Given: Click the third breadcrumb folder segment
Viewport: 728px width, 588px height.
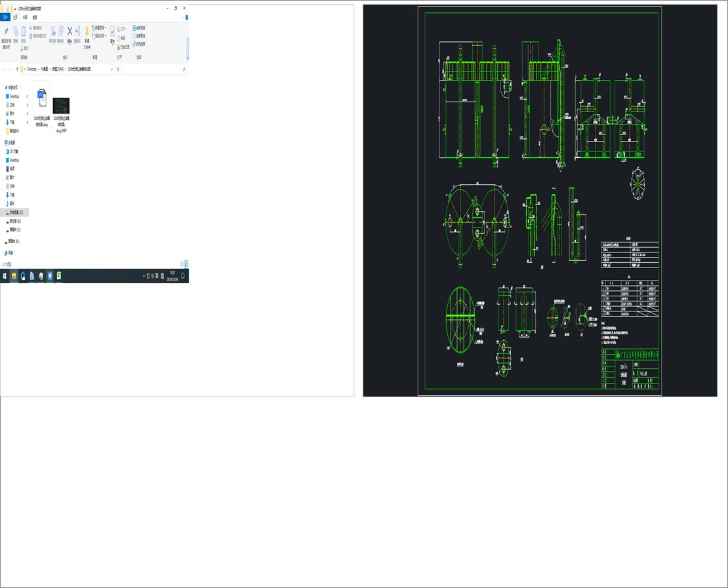Looking at the screenshot, I should [x=58, y=69].
